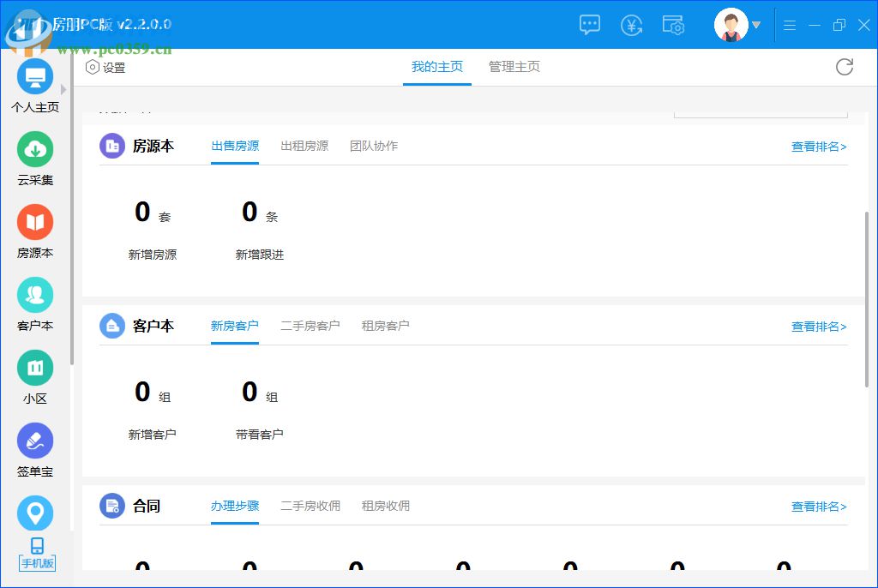
Task: Expand the user avatar dropdown arrow
Action: click(x=755, y=25)
